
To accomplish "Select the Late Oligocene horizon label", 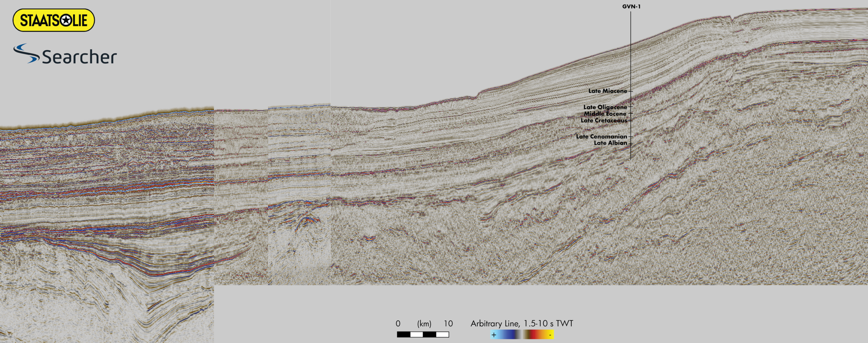I will 605,107.
